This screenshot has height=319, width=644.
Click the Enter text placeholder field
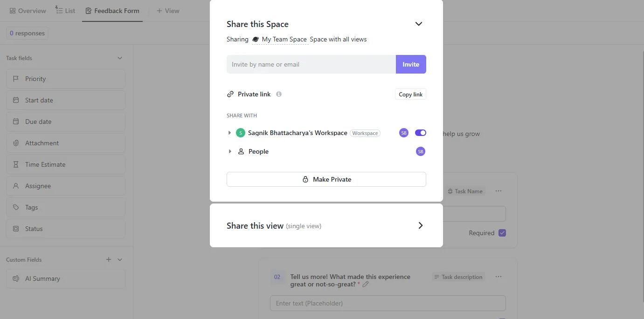388,303
